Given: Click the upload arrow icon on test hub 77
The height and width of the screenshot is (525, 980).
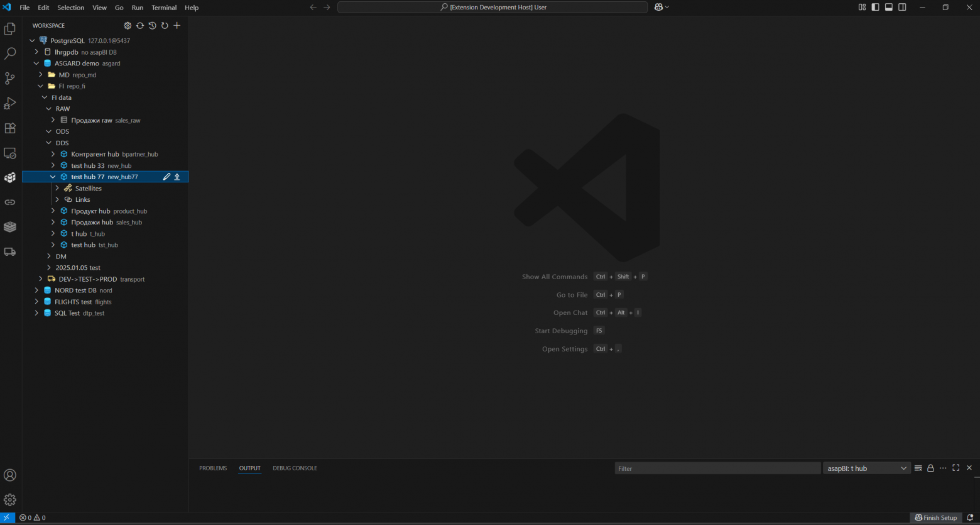Looking at the screenshot, I should 177,177.
